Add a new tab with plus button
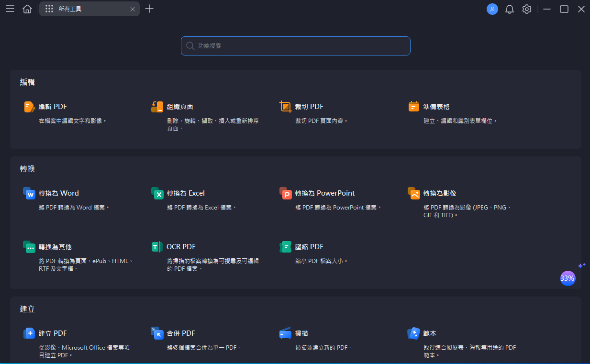 149,9
